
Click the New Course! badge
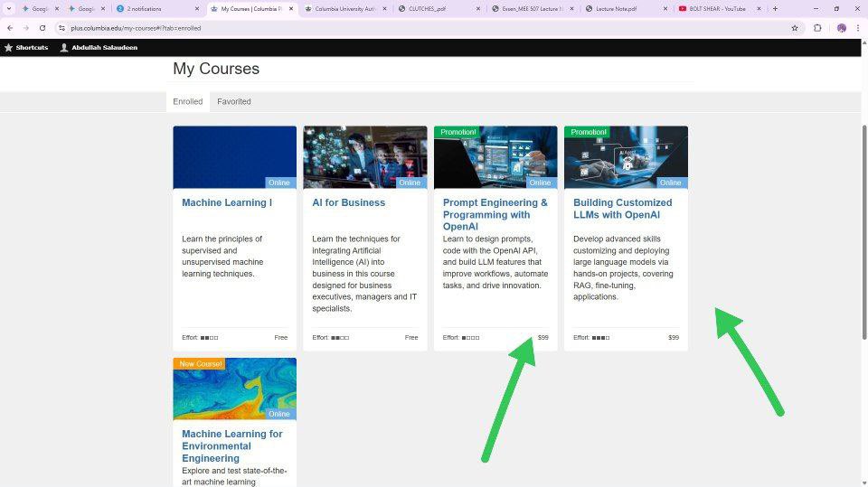pyautogui.click(x=200, y=363)
